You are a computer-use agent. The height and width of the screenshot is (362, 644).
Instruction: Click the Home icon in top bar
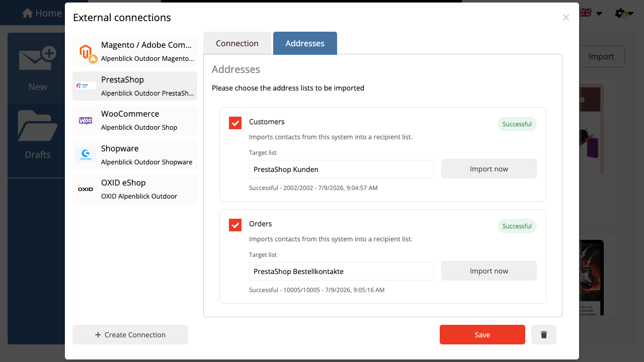click(27, 13)
